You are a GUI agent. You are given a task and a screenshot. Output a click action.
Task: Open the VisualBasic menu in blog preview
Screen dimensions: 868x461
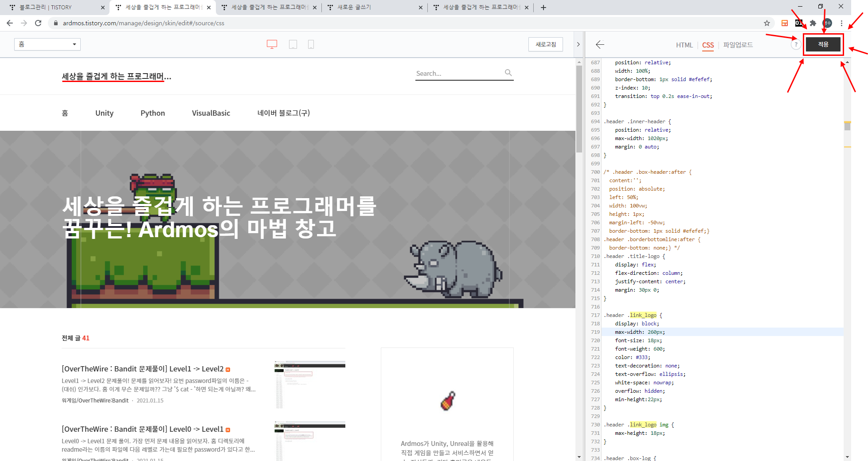click(x=211, y=113)
